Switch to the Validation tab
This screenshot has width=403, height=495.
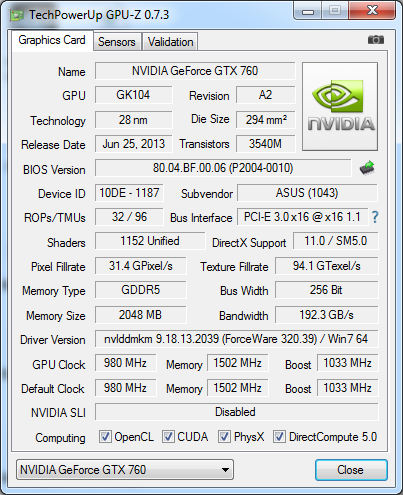pyautogui.click(x=170, y=42)
